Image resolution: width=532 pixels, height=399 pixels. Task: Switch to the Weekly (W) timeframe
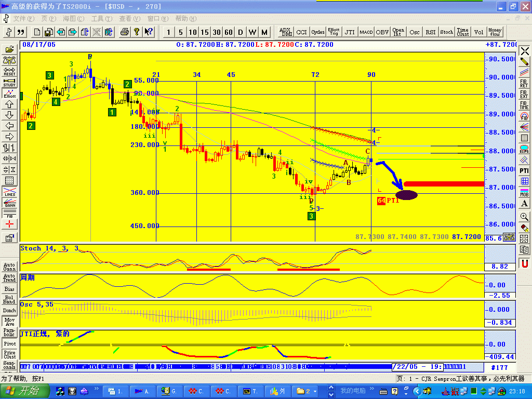pos(252,32)
